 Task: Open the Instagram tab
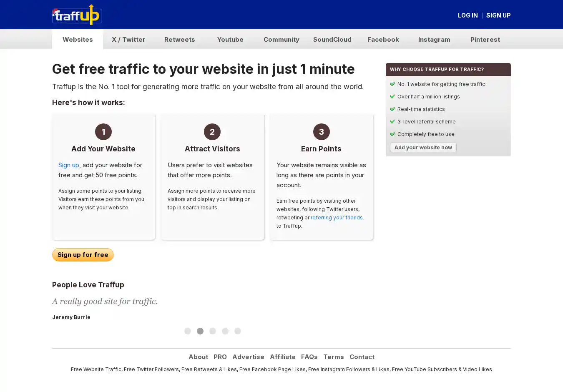coord(434,40)
